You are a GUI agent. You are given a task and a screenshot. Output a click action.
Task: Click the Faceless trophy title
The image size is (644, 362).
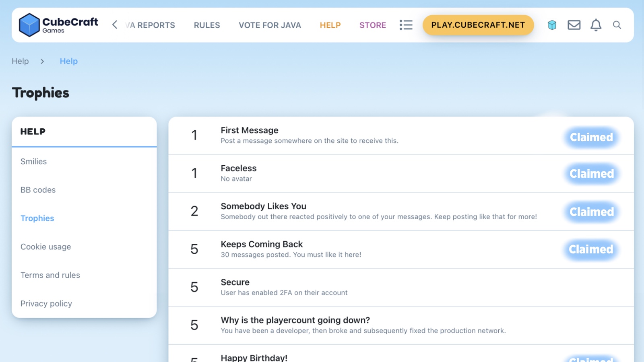coord(238,168)
